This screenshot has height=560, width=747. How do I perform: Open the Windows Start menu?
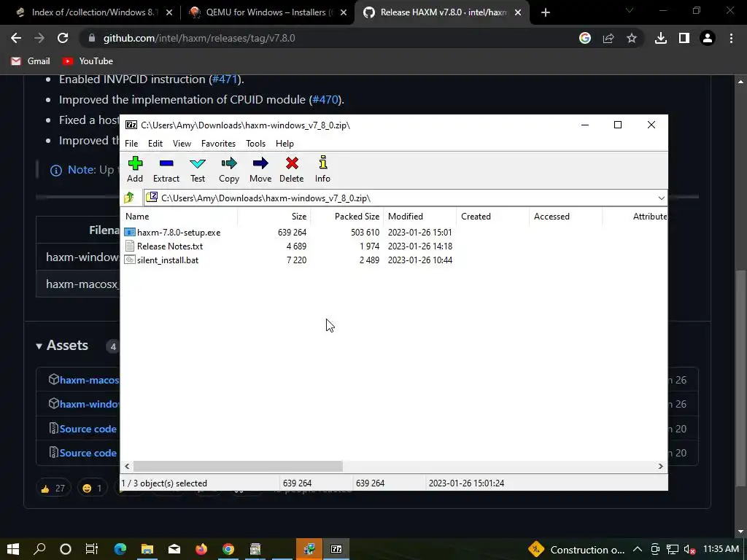13,549
